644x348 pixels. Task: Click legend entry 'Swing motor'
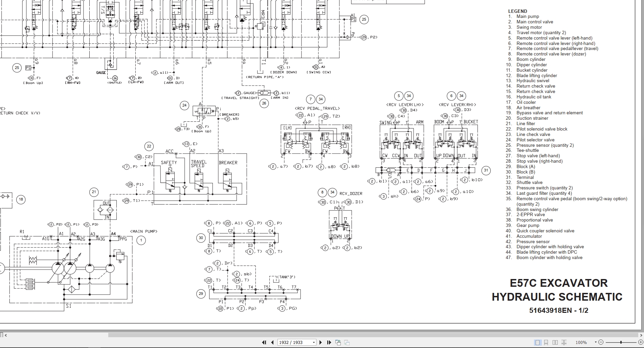(529, 27)
